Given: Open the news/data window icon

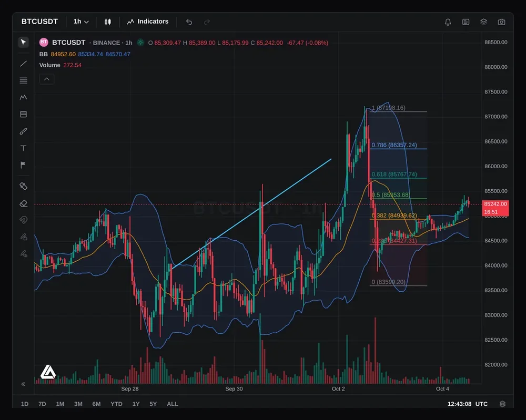Looking at the screenshot, I should [466, 22].
